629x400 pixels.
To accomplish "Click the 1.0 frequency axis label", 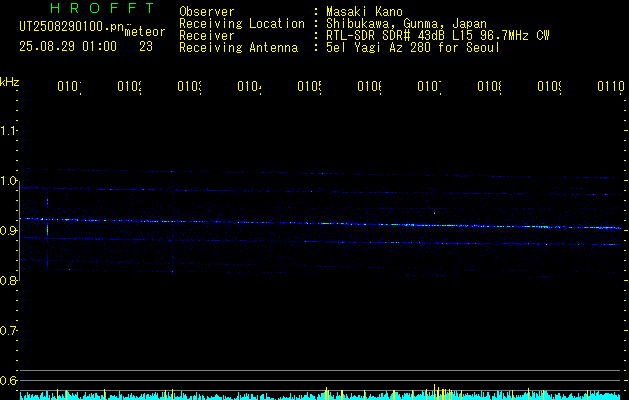I will 8,181.
